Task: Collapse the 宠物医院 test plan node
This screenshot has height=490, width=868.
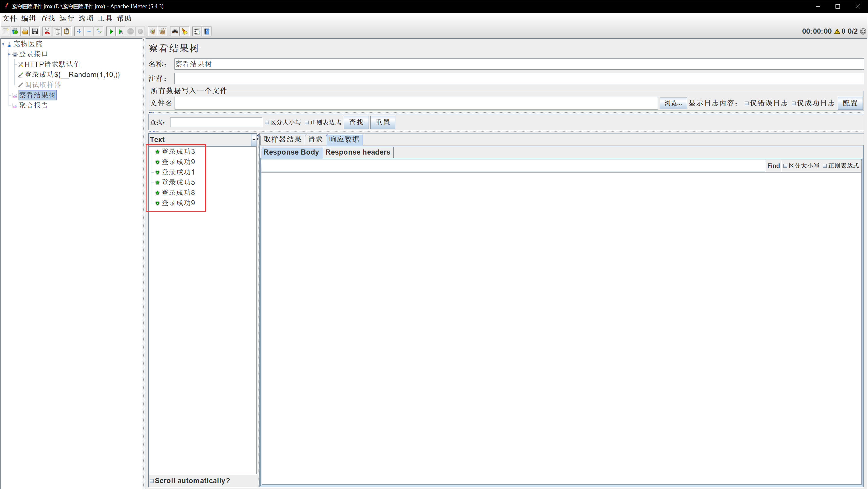Action: pos(3,44)
